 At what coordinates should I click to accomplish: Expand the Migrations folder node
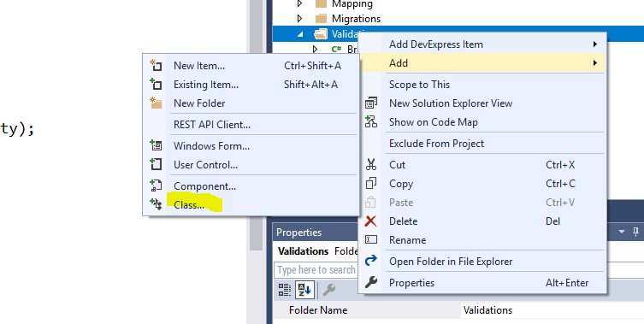coord(300,19)
